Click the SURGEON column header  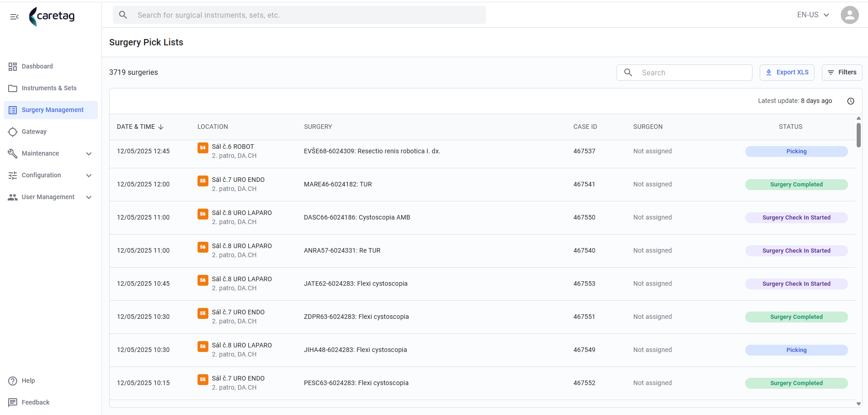648,127
